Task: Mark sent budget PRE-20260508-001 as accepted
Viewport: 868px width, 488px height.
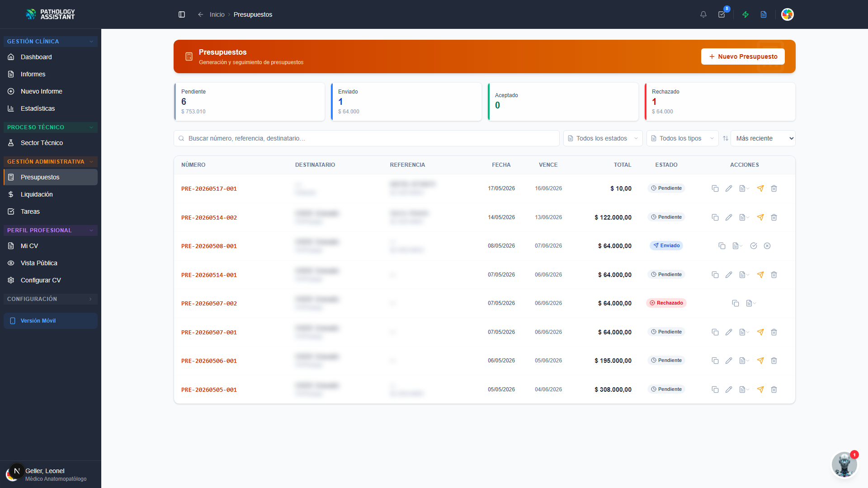Action: (754, 246)
